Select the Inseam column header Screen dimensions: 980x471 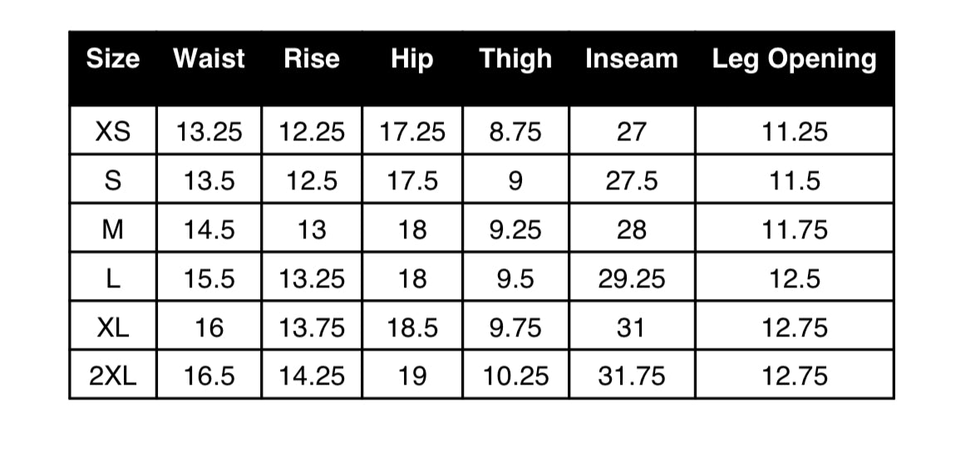click(631, 59)
